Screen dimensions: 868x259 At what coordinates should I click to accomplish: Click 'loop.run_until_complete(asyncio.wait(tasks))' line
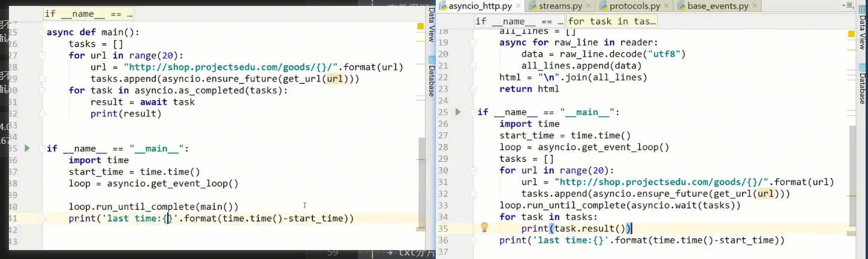tap(620, 205)
